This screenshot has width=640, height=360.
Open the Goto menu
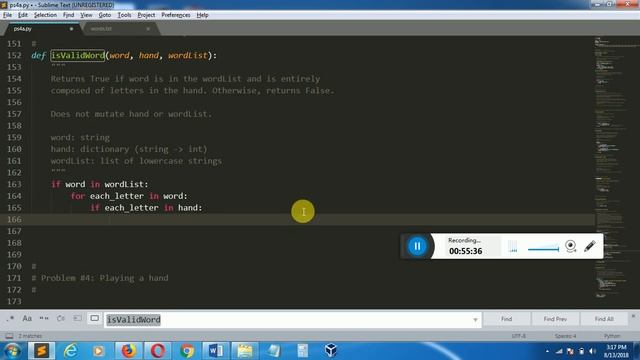coord(105,15)
